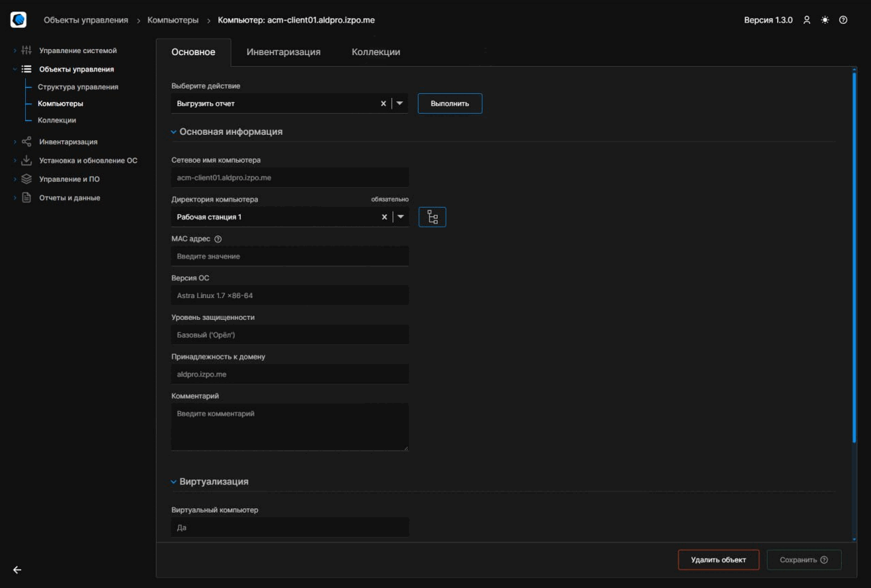This screenshot has width=871, height=588.
Task: Click the Выполнить button
Action: (449, 103)
